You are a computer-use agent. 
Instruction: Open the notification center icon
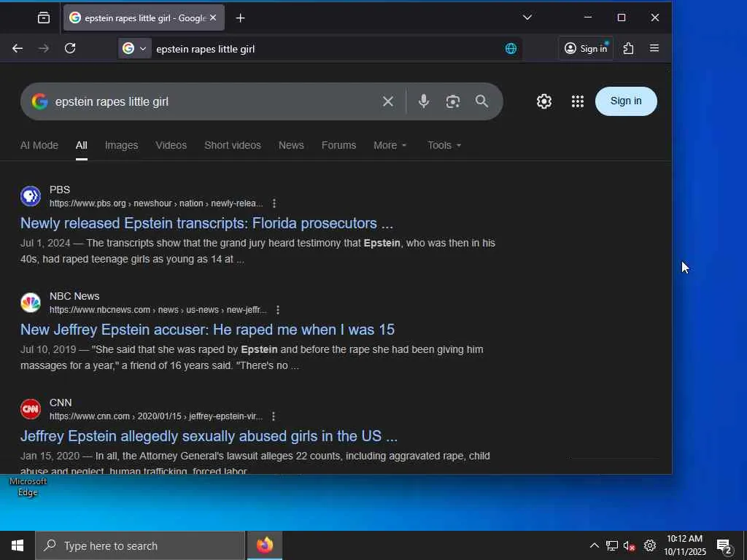724,546
